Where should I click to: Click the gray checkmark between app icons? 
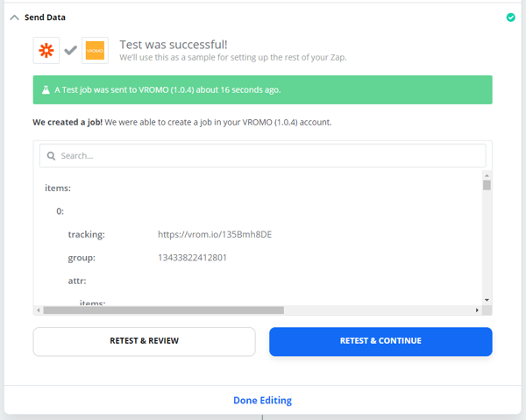[x=71, y=50]
